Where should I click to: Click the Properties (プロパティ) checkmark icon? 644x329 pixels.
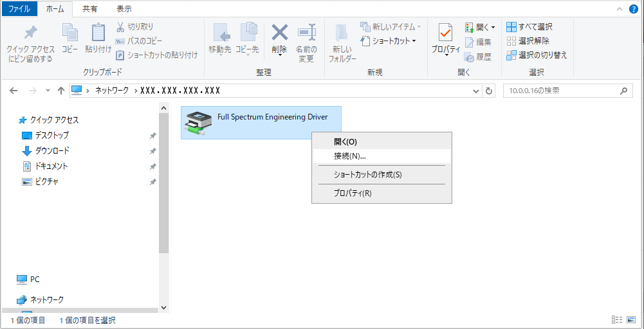(x=446, y=32)
